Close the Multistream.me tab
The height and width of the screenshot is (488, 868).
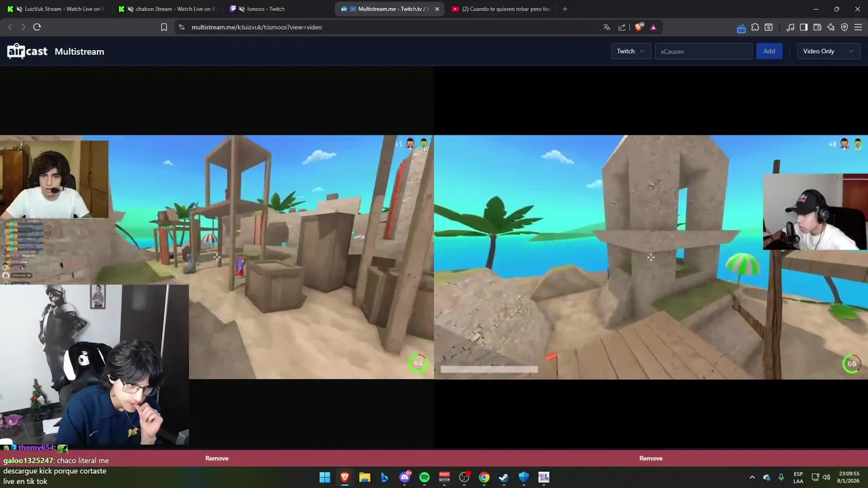click(x=437, y=9)
